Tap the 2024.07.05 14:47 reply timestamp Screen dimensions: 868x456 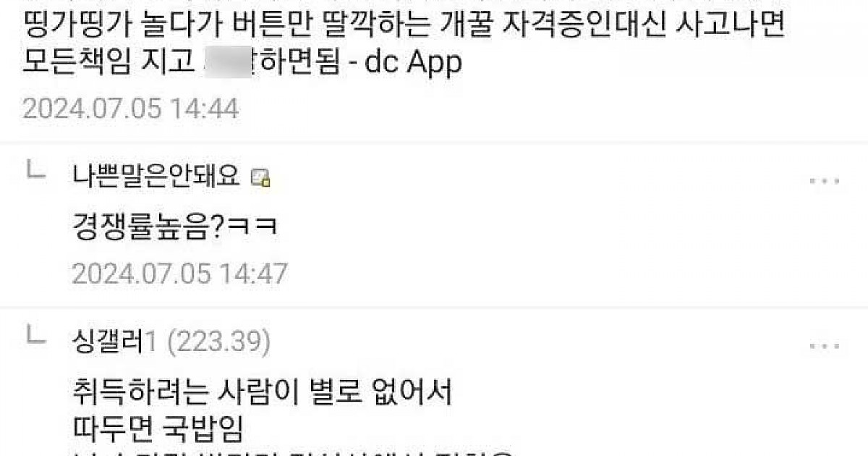179,273
